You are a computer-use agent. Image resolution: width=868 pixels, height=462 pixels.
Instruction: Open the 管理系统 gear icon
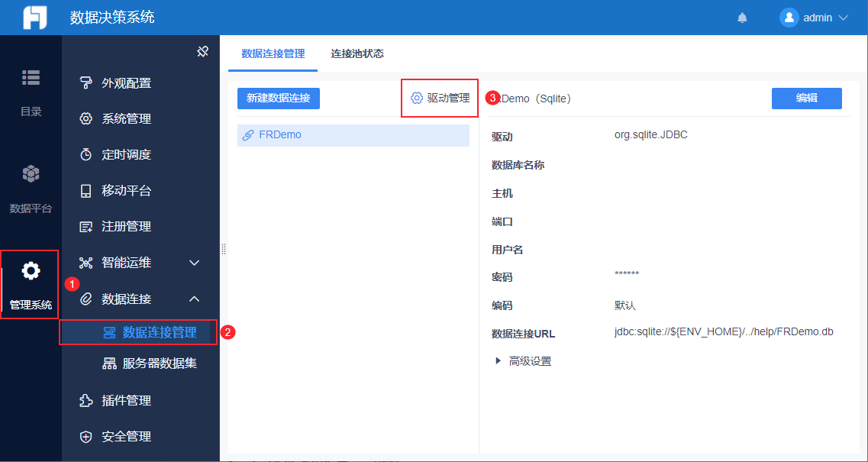click(x=31, y=271)
